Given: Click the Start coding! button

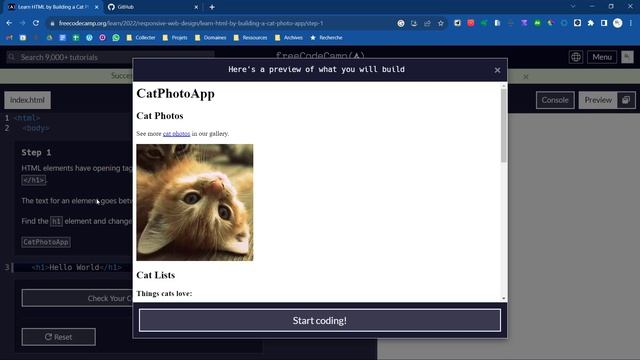Looking at the screenshot, I should point(320,320).
